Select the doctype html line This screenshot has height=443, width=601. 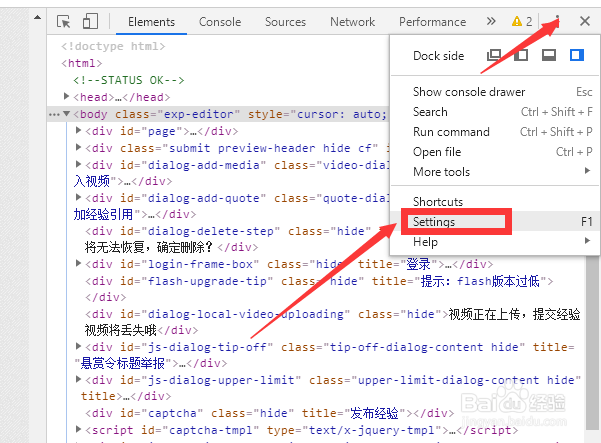click(113, 46)
